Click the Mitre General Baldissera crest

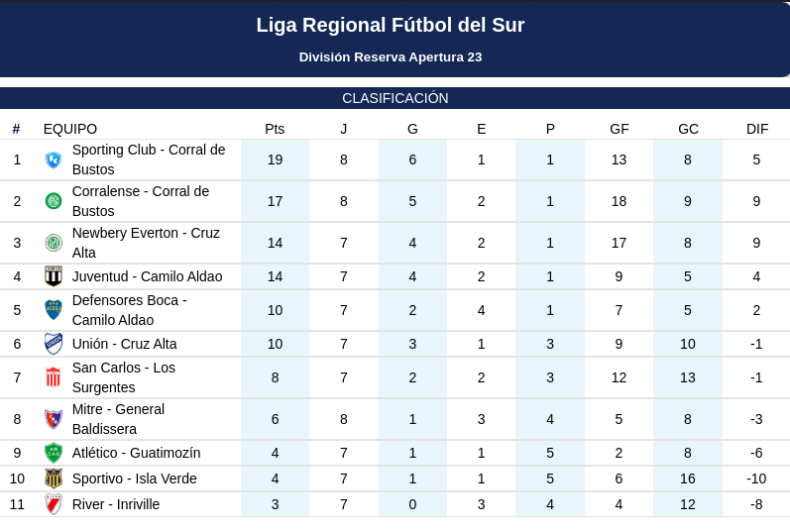[54, 419]
